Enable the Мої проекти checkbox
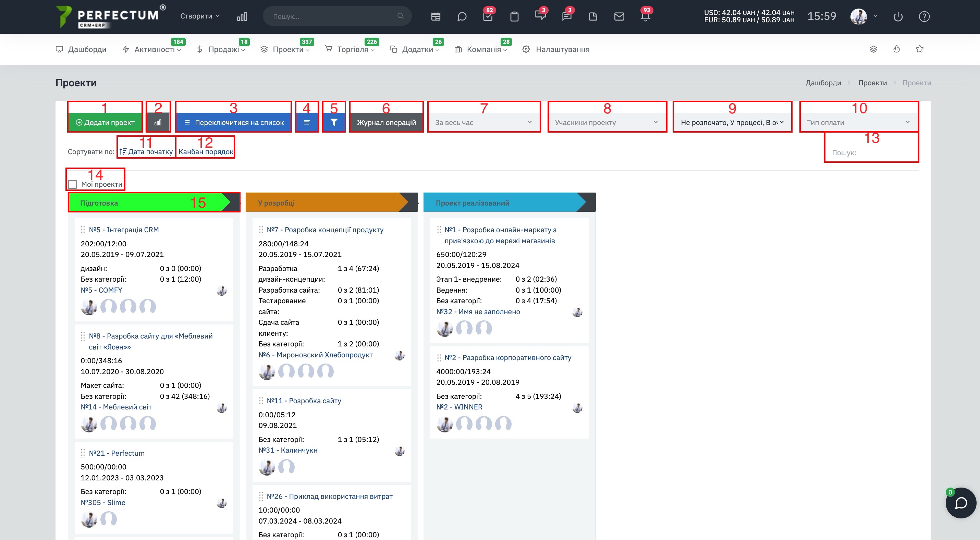Image resolution: width=980 pixels, height=540 pixels. coord(72,184)
